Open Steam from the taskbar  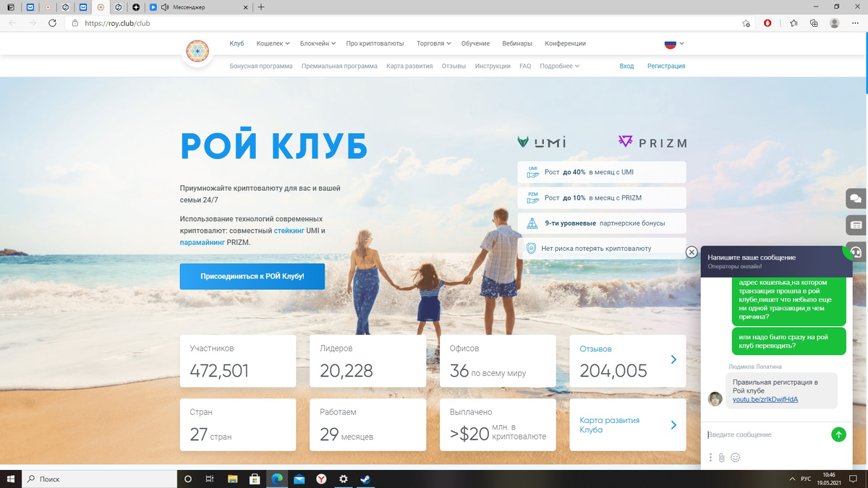(x=365, y=479)
